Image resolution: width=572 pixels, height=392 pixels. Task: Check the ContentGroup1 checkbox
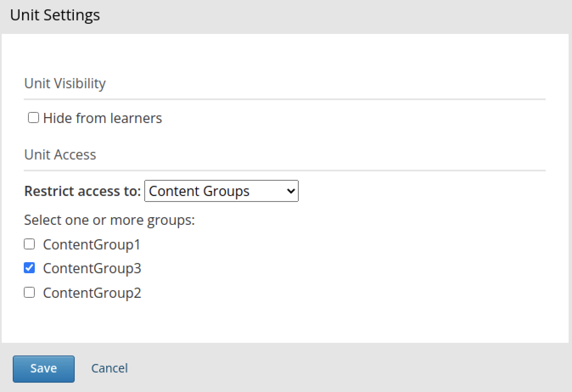(x=29, y=244)
